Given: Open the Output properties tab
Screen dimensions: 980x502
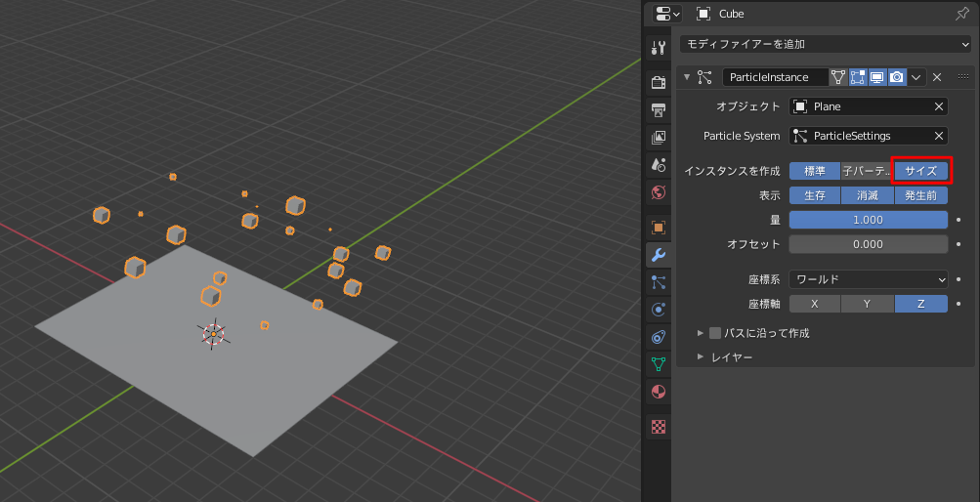Looking at the screenshot, I should [x=659, y=110].
